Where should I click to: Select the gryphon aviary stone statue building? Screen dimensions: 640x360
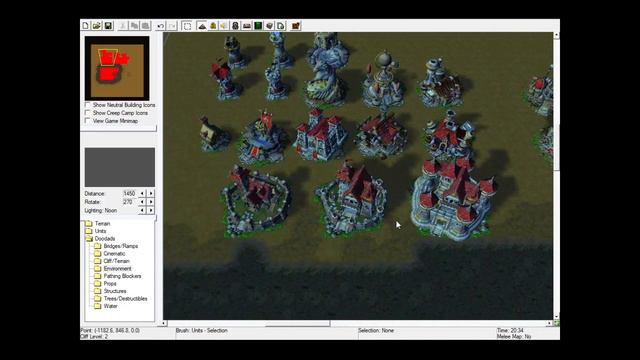(x=325, y=69)
